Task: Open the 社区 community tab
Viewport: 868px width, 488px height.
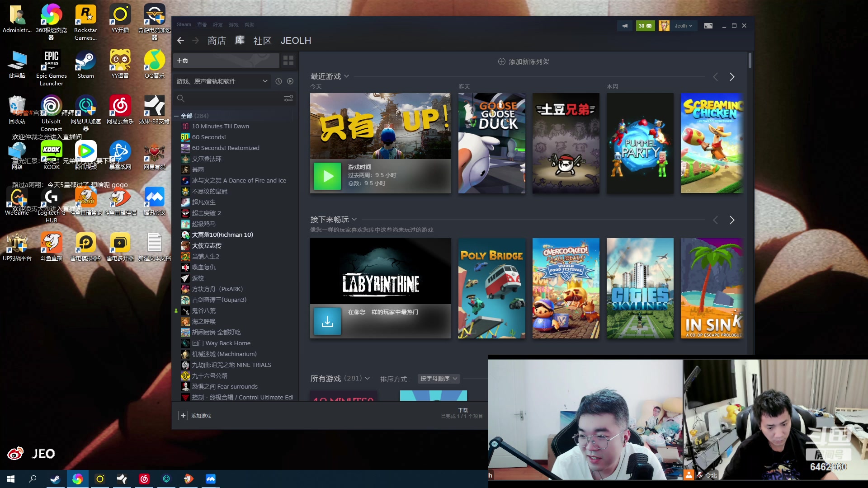Action: coord(262,41)
